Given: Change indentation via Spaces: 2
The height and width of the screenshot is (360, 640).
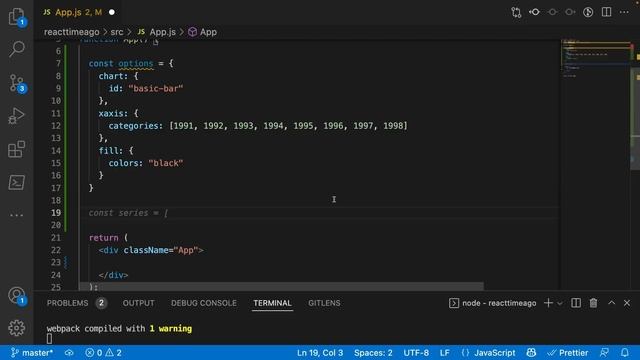Looking at the screenshot, I should coord(373,353).
